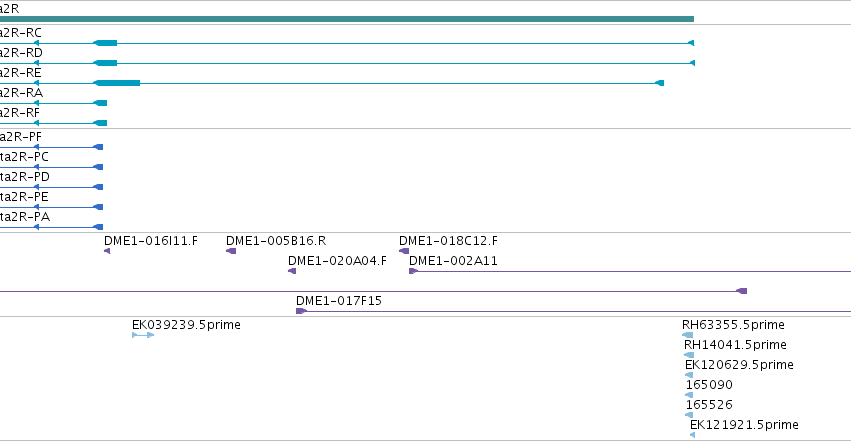Select the DME1-002A11 feature label

pyautogui.click(x=453, y=261)
